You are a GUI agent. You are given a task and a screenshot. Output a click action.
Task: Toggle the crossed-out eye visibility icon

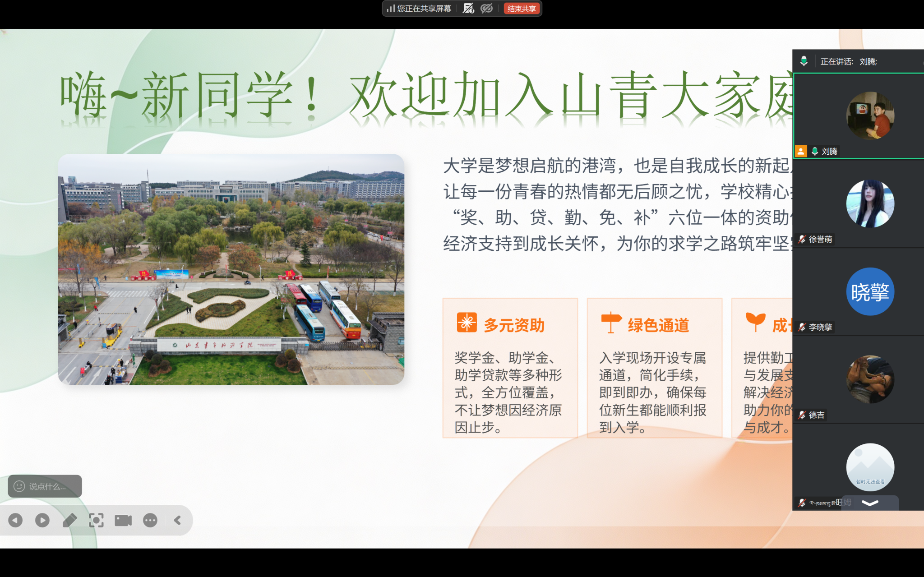[486, 9]
